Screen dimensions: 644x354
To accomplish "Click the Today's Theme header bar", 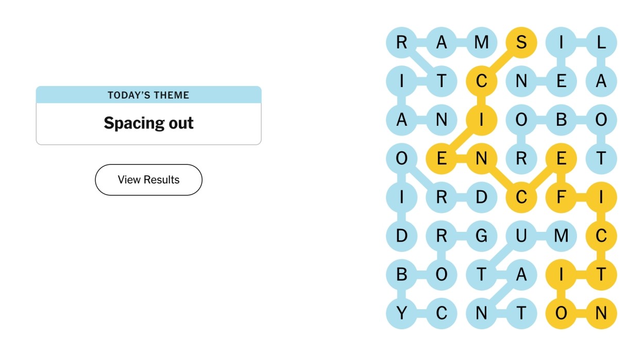I will tap(148, 95).
